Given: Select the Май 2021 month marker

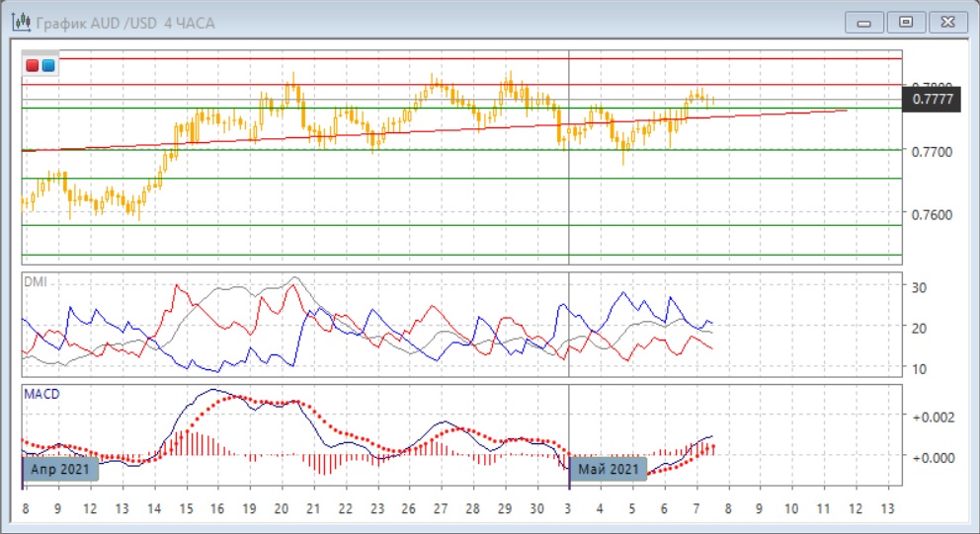Looking at the screenshot, I should click(609, 469).
